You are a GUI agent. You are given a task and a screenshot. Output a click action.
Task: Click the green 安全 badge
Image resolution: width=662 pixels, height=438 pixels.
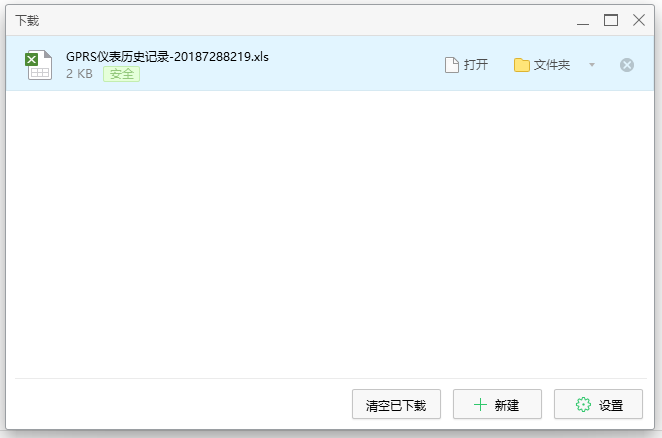pyautogui.click(x=121, y=74)
